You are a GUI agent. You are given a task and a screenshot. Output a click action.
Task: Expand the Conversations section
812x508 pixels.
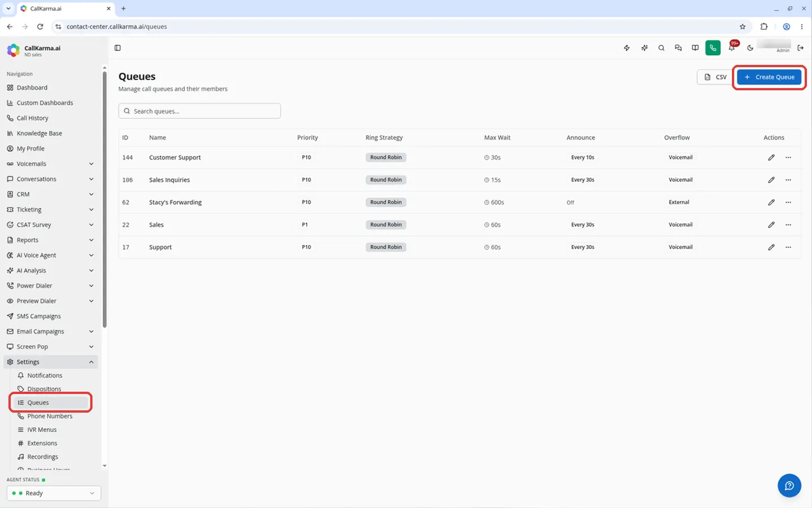point(51,179)
